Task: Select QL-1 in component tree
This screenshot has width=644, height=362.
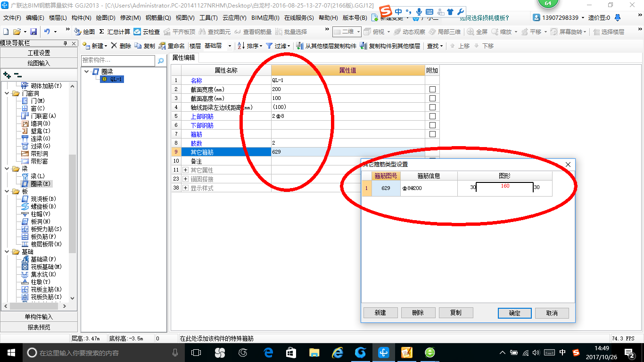Action: click(x=113, y=79)
